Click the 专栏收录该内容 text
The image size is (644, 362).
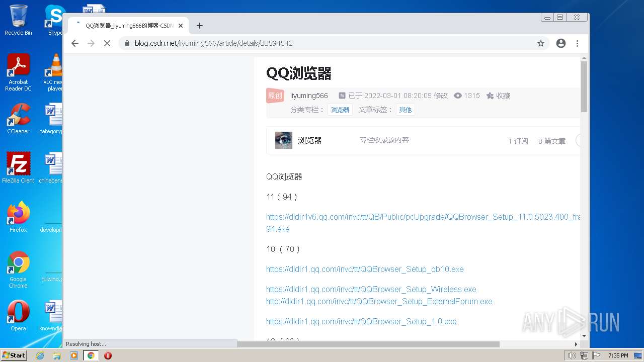384,140
